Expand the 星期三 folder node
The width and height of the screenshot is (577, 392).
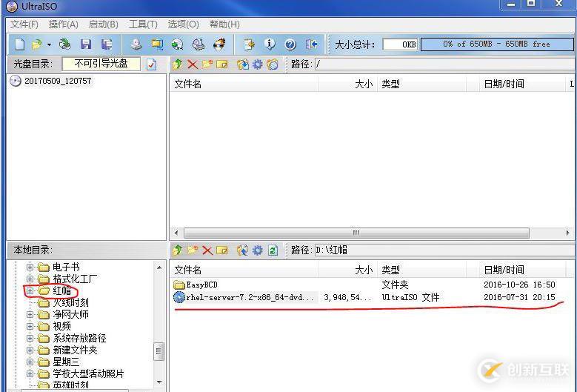coord(30,362)
